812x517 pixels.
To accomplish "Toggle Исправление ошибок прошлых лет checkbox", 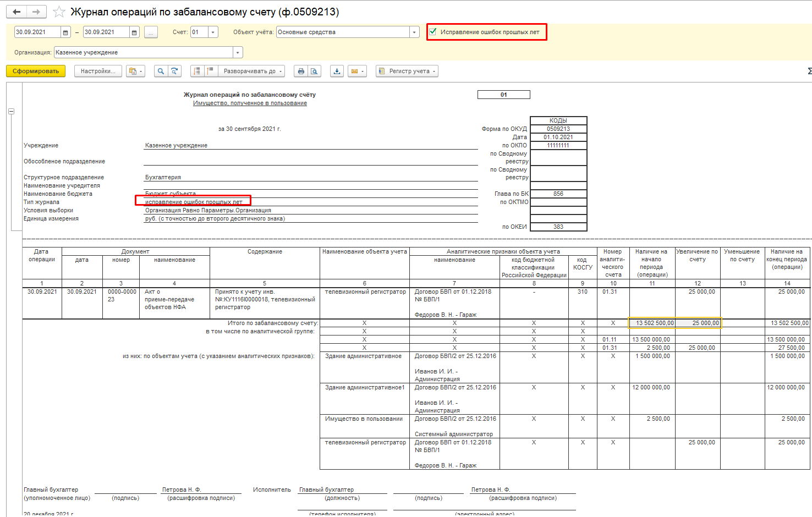I will point(433,32).
